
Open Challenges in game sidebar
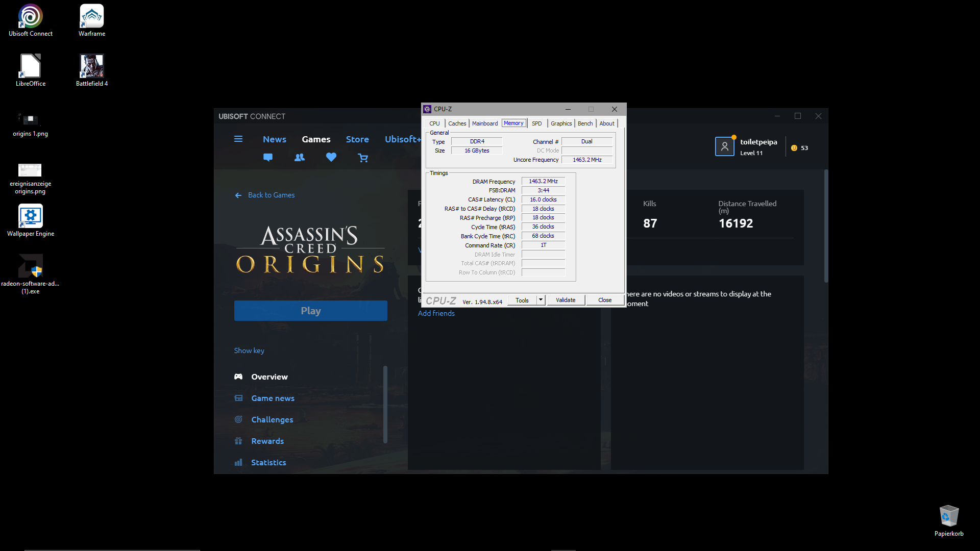272,419
